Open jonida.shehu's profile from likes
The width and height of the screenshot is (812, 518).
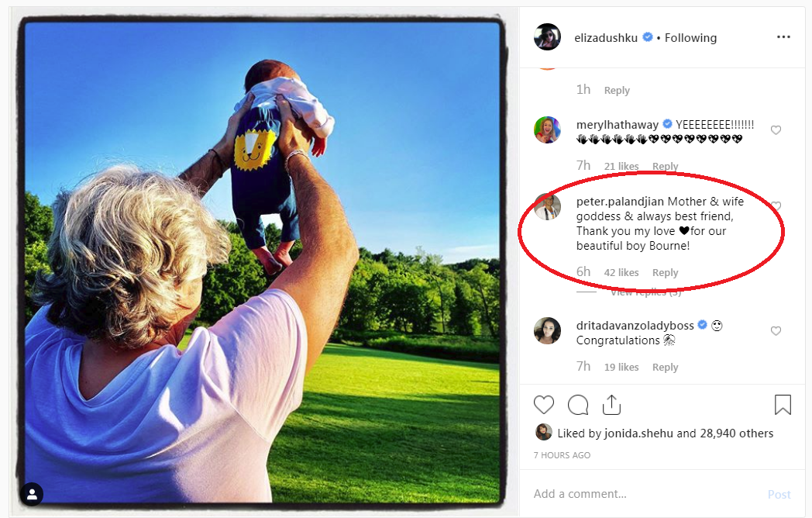point(638,433)
